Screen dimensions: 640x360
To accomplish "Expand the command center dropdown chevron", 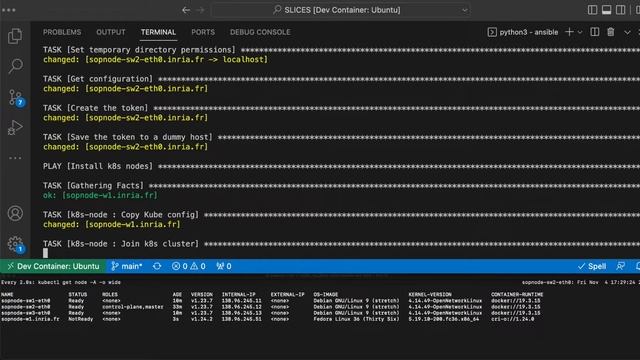I will click(x=464, y=10).
